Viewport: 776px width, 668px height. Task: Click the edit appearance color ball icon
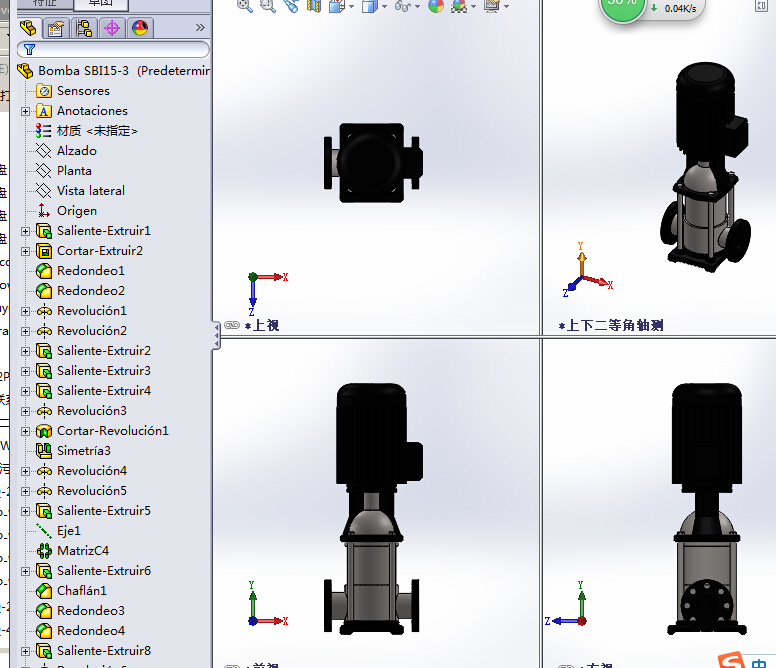(436, 6)
